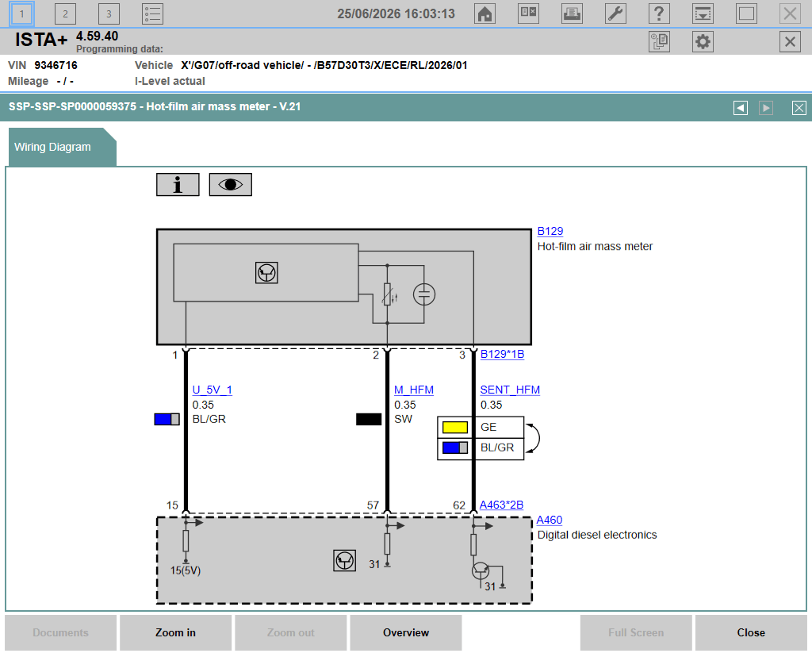
Task: Open the wrench service tools icon
Action: tap(615, 13)
